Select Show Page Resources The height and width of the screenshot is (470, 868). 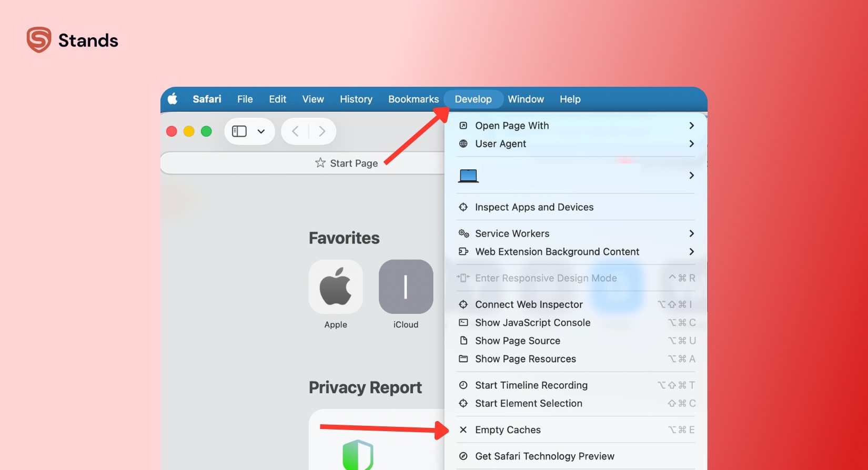[576, 359]
